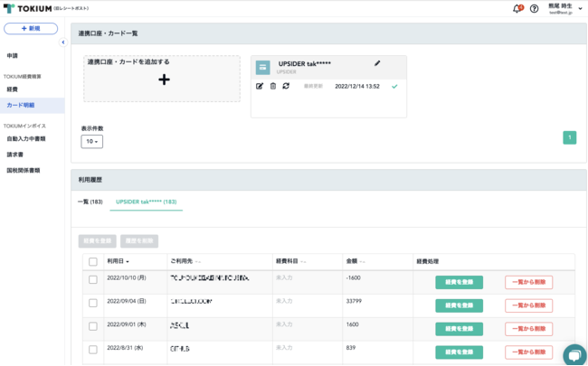Open the 表示件数 dropdown showing 10
Image resolution: width=588 pixels, height=366 pixels.
pyautogui.click(x=92, y=141)
